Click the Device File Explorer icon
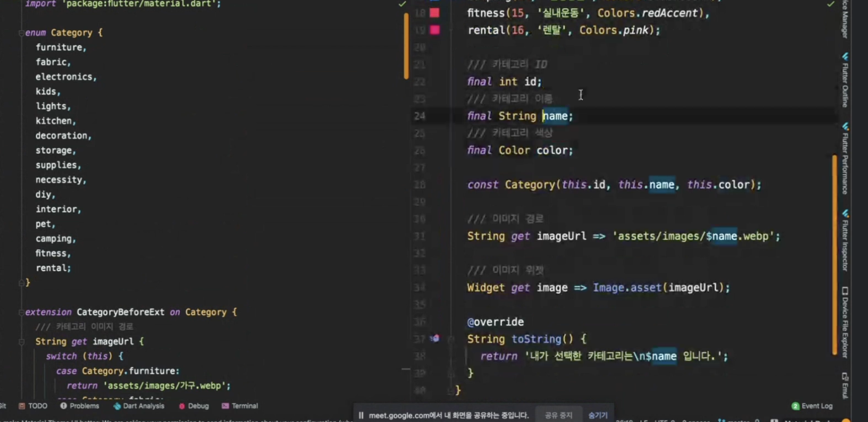 pyautogui.click(x=845, y=290)
